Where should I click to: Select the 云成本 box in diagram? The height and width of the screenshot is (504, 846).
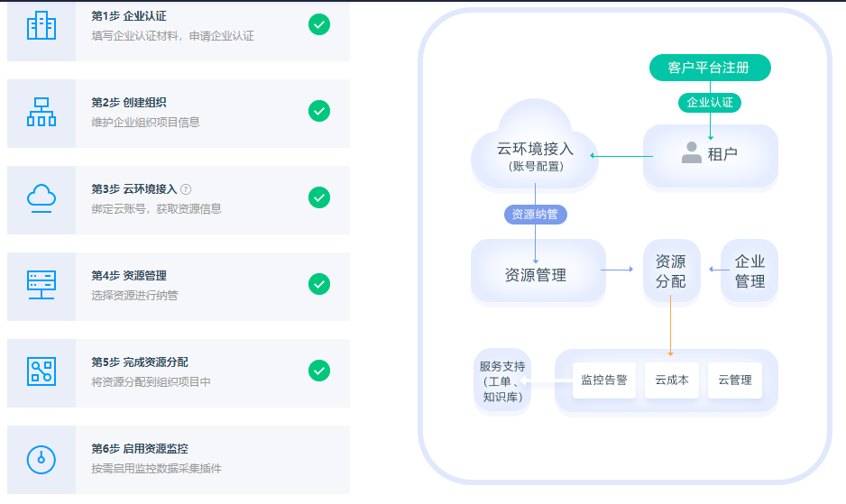(x=672, y=380)
